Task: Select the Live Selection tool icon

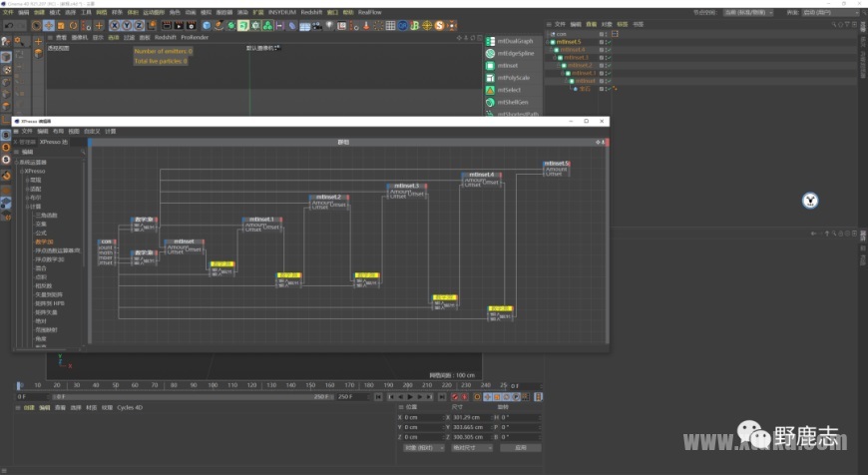Action: click(36, 26)
